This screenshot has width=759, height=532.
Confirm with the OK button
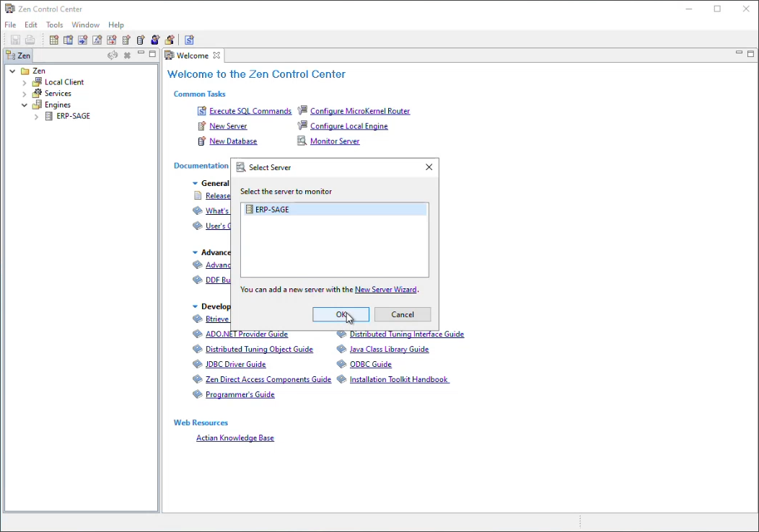341,314
